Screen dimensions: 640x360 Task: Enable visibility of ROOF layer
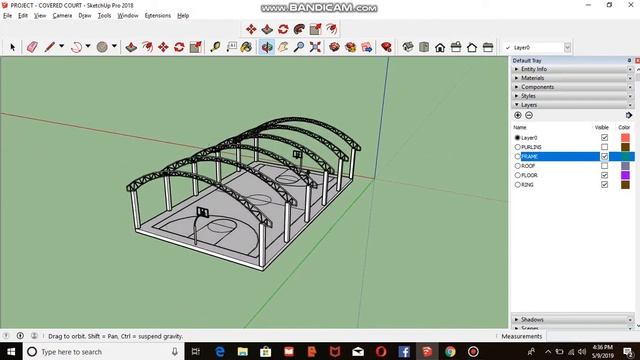604,166
